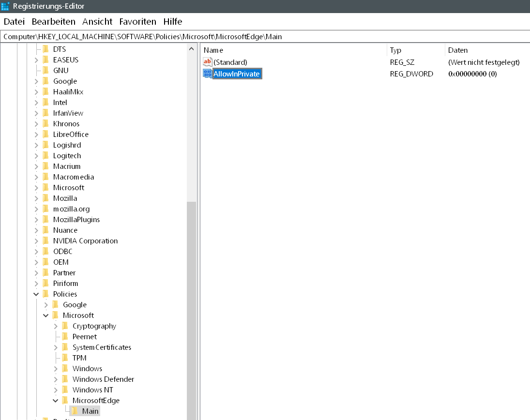Image resolution: width=530 pixels, height=420 pixels.
Task: Click the MicrosoftEdge folder icon
Action: [x=65, y=401]
